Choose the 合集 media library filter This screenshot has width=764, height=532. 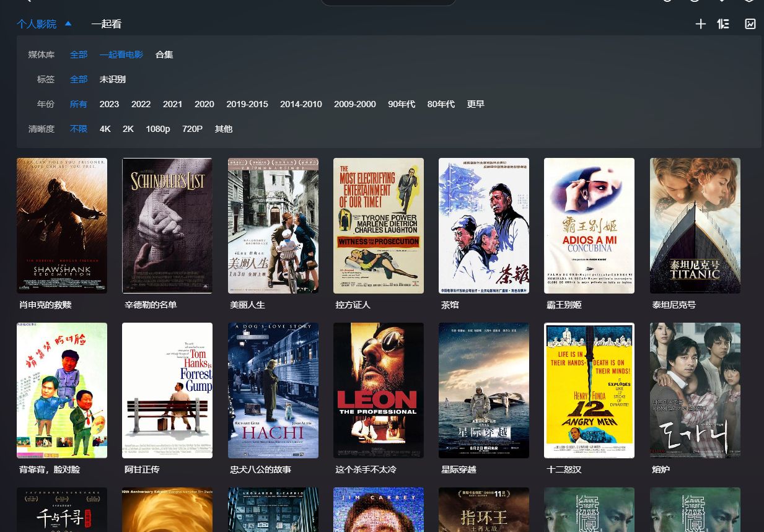tap(164, 55)
